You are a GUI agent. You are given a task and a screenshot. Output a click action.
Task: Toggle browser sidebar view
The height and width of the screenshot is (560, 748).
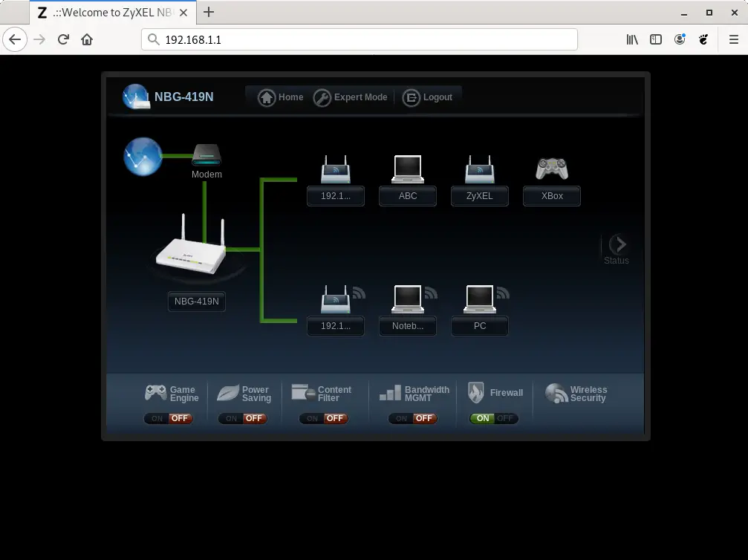pos(656,39)
